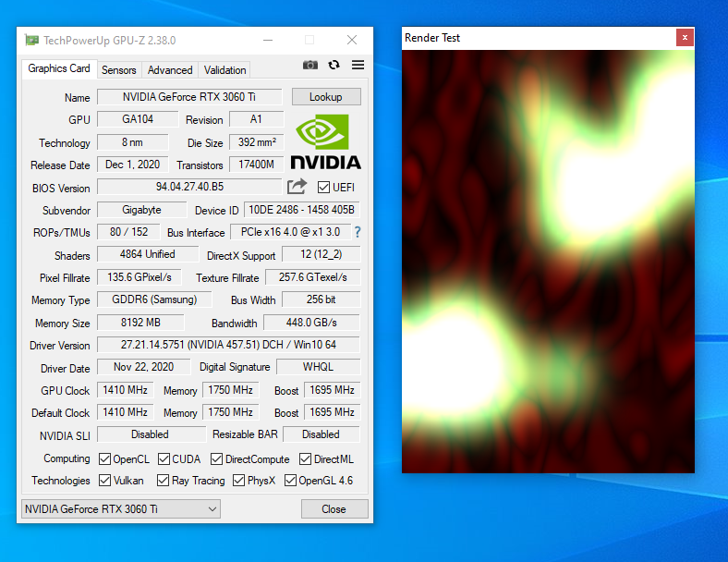The width and height of the screenshot is (728, 562).
Task: Click the refresh arrows icon
Action: coord(334,65)
